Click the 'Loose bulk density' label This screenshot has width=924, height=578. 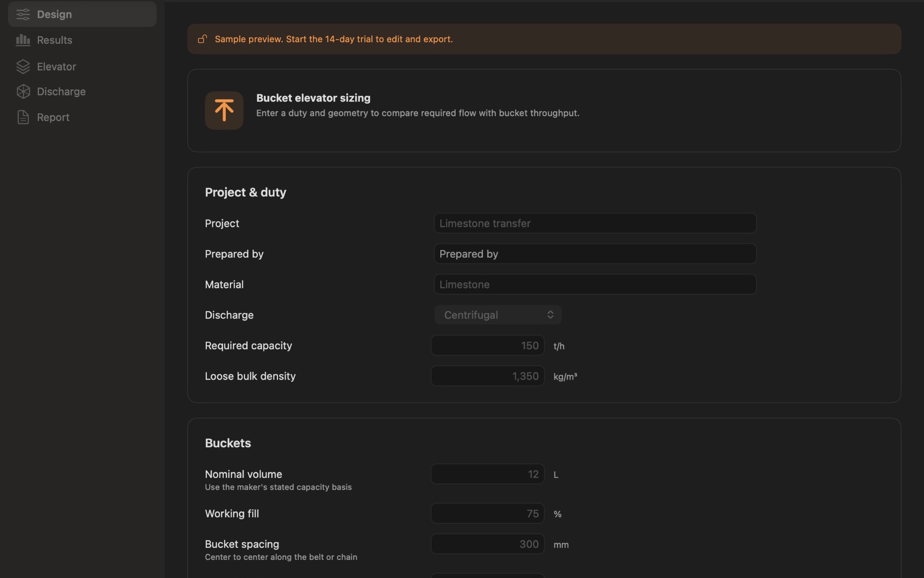250,376
